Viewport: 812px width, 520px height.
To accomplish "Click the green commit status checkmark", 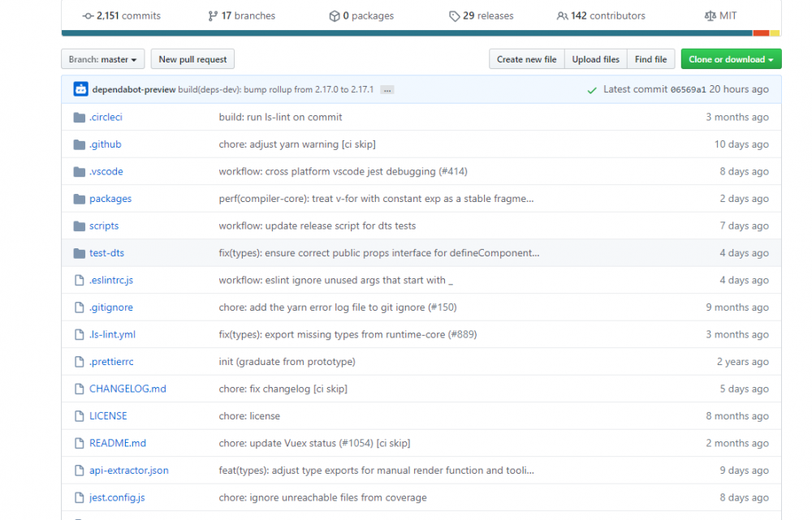I will (x=592, y=90).
